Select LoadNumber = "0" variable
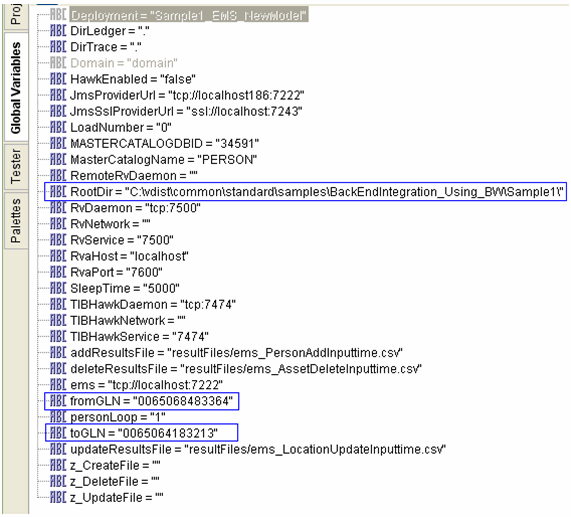 (121, 127)
